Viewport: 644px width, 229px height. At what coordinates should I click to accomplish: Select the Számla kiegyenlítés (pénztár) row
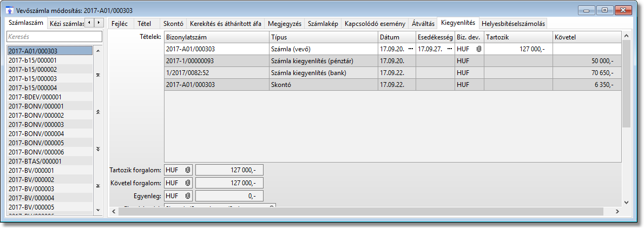pyautogui.click(x=393, y=60)
